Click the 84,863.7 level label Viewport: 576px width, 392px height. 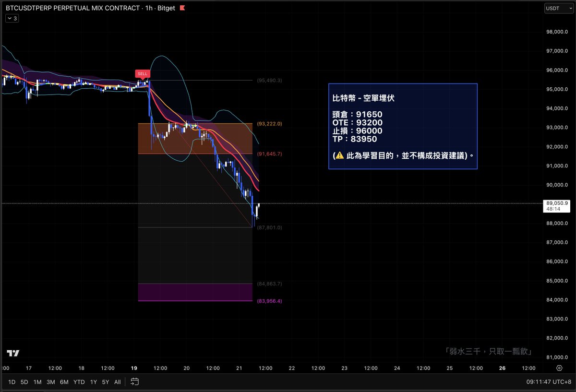tap(269, 284)
